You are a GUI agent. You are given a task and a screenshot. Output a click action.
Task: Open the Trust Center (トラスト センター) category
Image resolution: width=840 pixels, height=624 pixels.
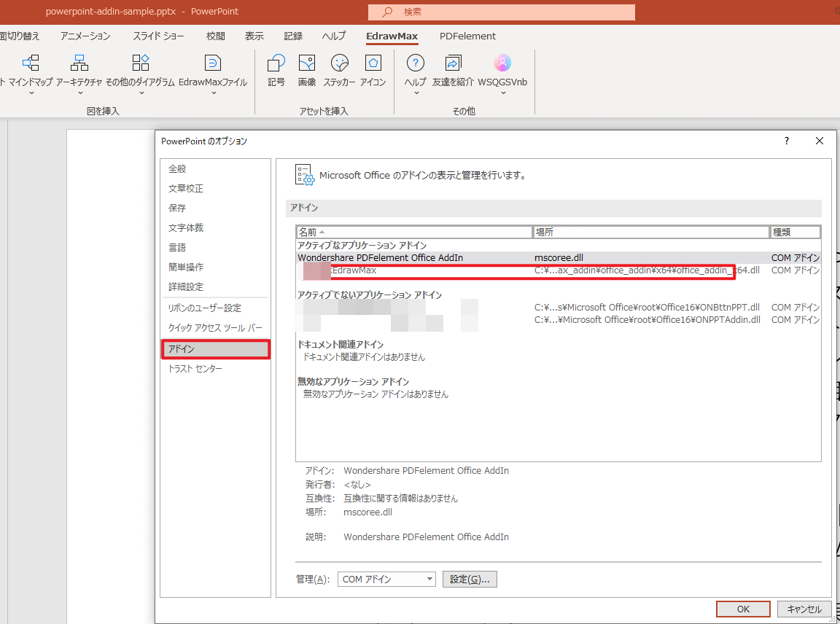pyautogui.click(x=215, y=369)
